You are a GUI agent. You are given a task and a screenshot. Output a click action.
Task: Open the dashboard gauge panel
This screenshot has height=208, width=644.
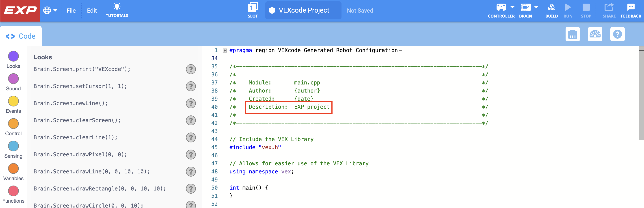click(595, 34)
